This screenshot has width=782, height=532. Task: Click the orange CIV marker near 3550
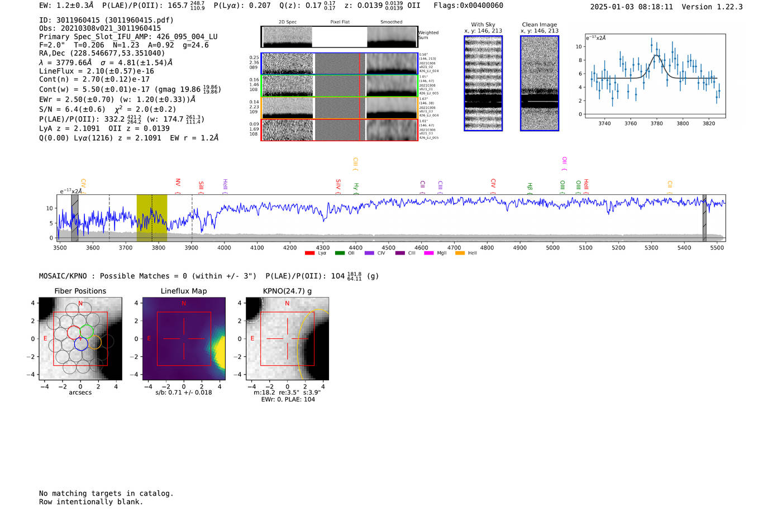[x=83, y=186]
